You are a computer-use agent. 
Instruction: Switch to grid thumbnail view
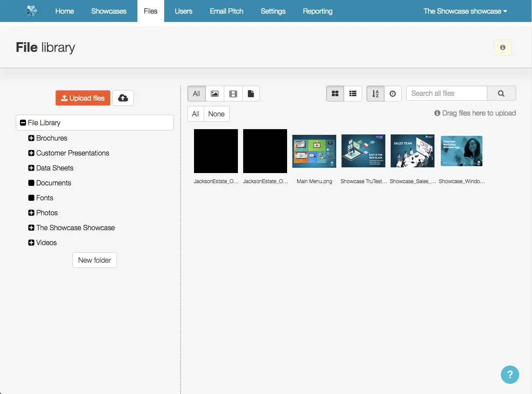coord(335,94)
